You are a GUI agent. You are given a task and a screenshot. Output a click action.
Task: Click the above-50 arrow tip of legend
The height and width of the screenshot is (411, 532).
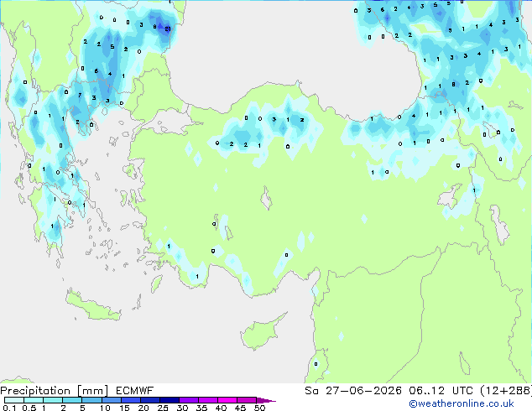pos(266,400)
